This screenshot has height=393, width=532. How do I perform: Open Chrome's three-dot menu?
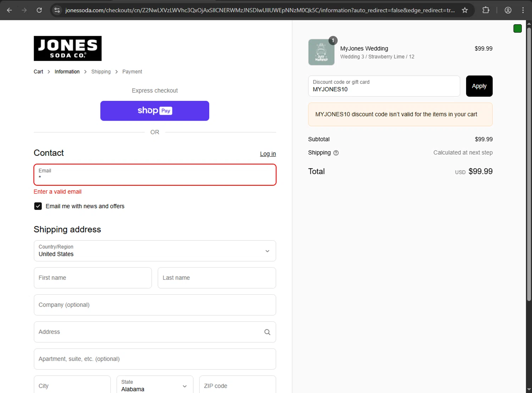pyautogui.click(x=523, y=10)
